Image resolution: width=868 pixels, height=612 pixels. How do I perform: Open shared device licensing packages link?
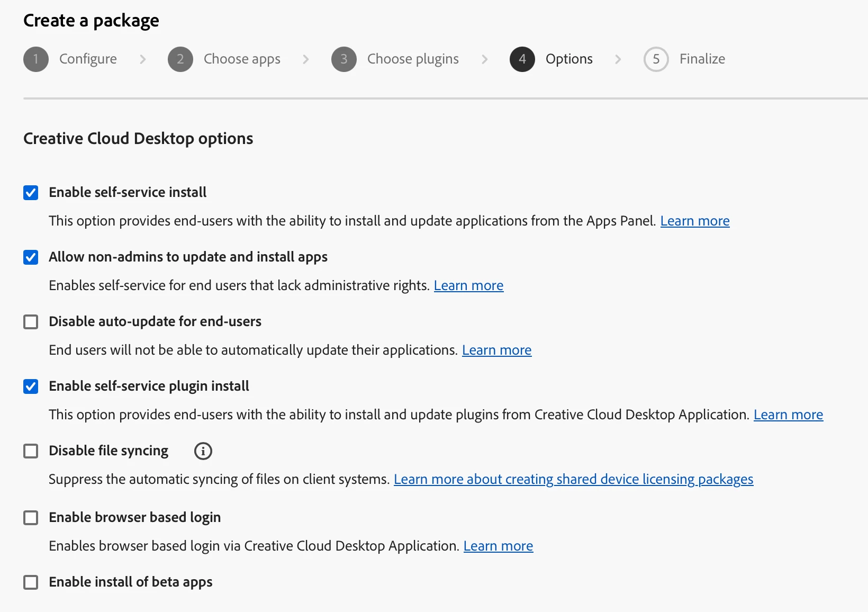tap(573, 479)
